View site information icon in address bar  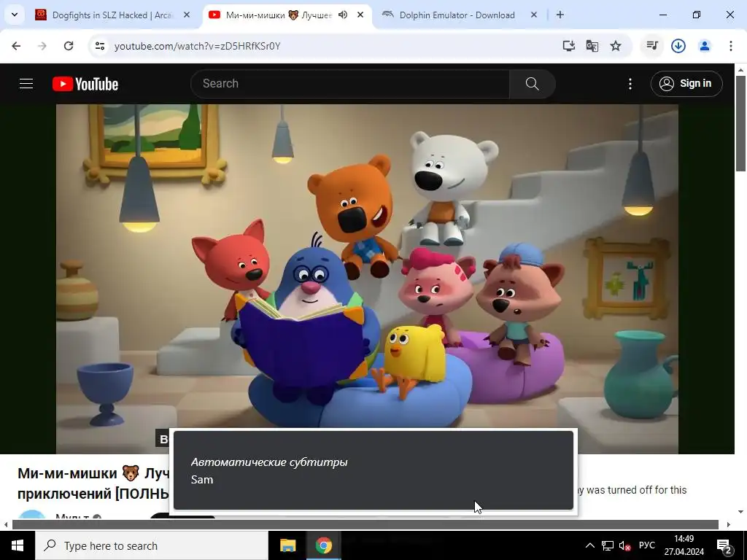pos(99,46)
